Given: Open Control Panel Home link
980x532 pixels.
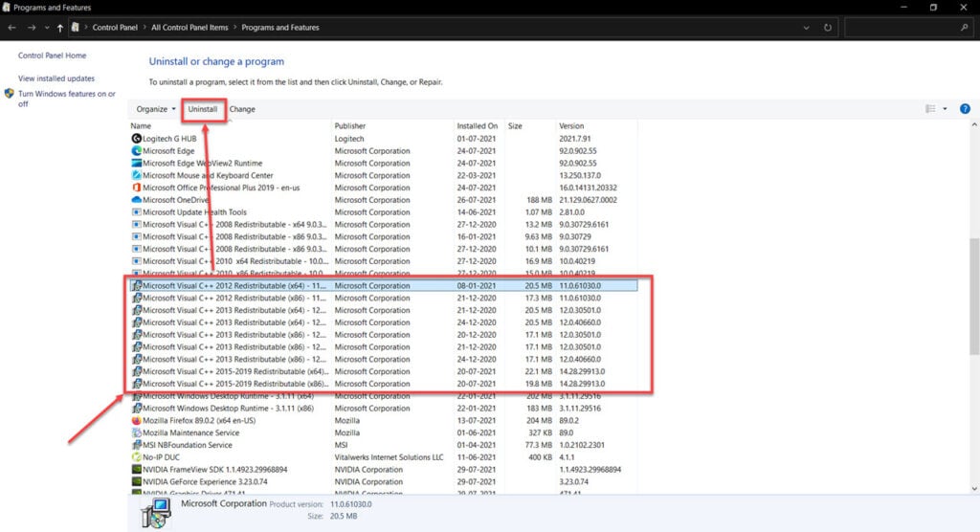Looking at the screenshot, I should tap(52, 55).
